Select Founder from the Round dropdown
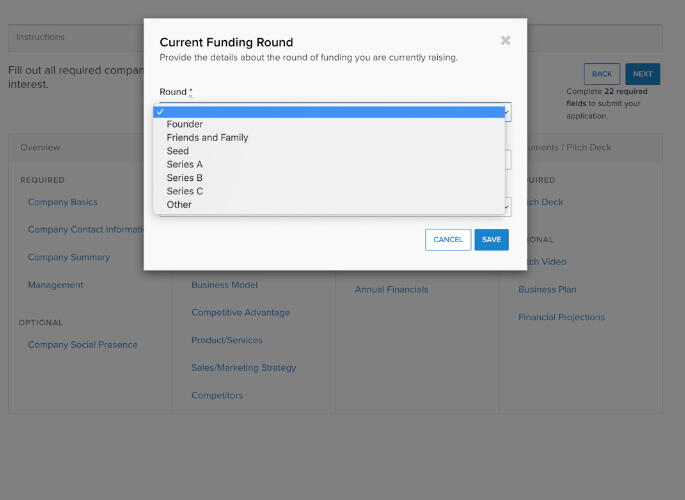This screenshot has height=500, width=685. pos(185,124)
